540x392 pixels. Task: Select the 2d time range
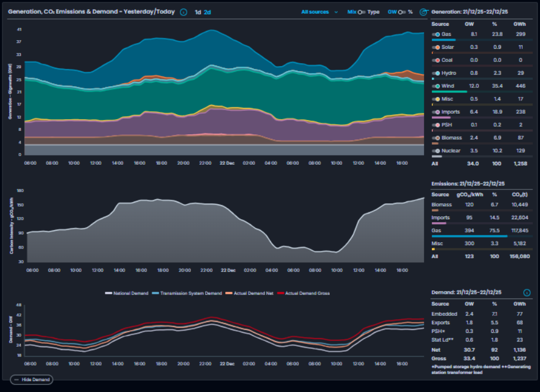pos(207,11)
